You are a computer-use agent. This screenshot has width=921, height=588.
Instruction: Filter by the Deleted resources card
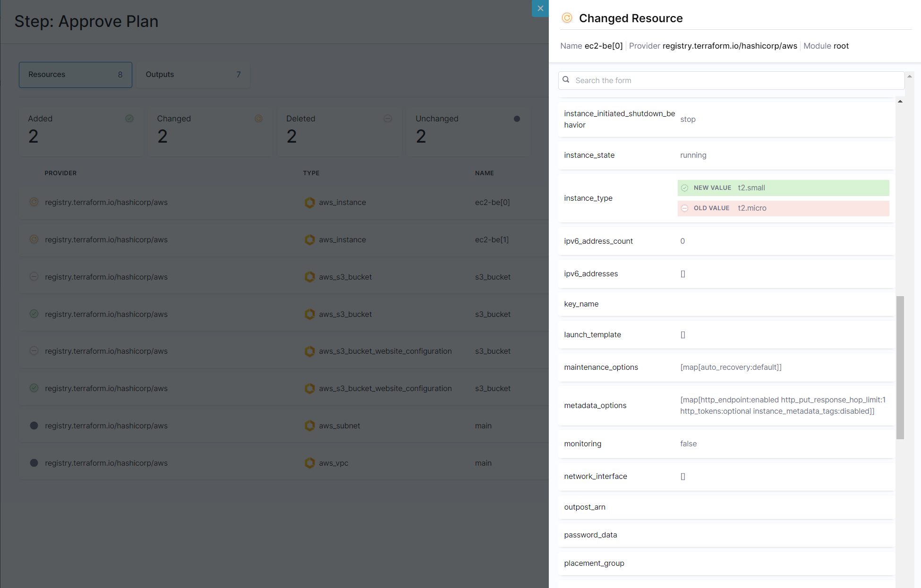[x=339, y=131]
